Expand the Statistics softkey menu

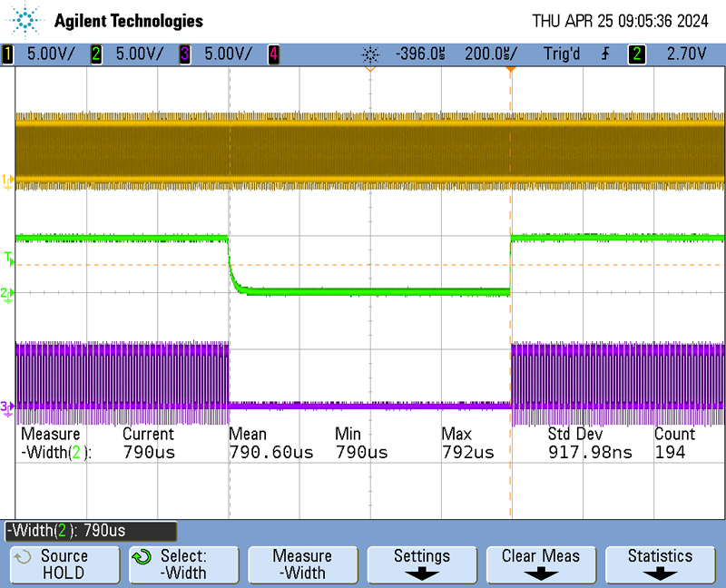[x=660, y=564]
